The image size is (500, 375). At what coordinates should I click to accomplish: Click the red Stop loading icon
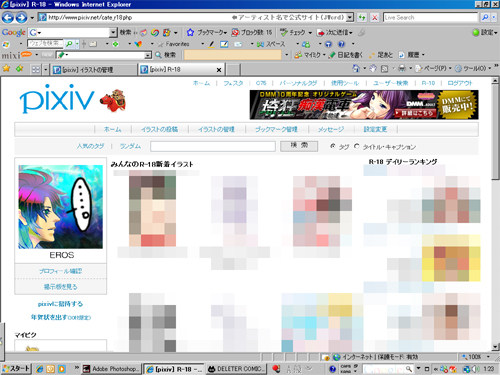375,17
